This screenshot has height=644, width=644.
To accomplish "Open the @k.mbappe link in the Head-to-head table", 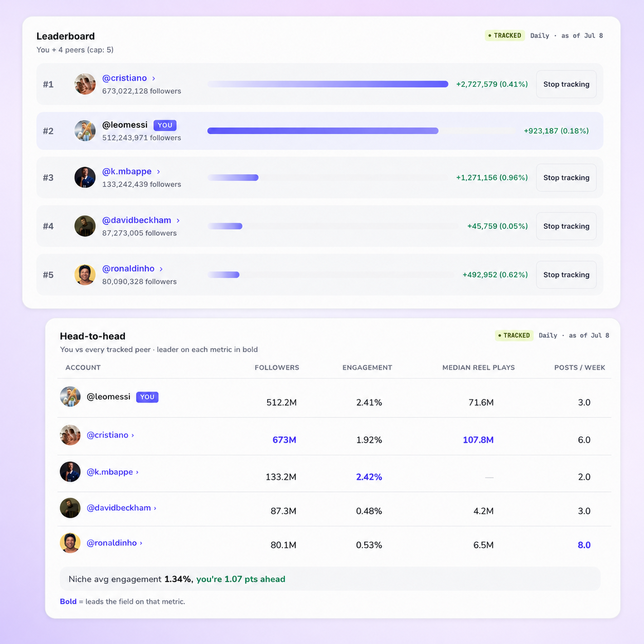I will coord(110,472).
